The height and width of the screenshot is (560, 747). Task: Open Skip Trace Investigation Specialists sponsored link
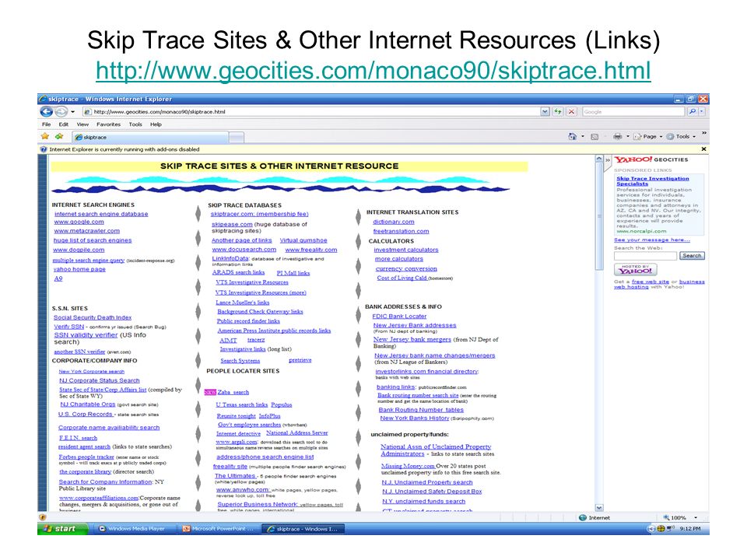coord(653,181)
